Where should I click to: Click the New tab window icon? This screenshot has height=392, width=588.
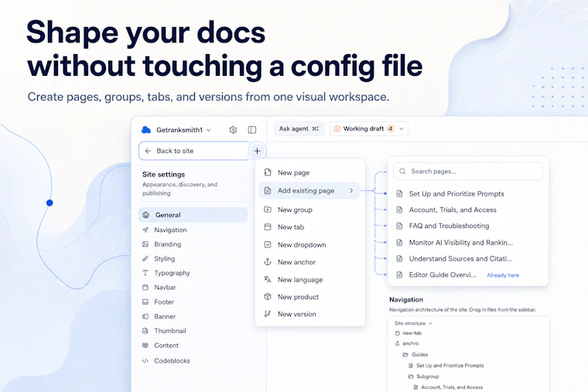(x=268, y=227)
